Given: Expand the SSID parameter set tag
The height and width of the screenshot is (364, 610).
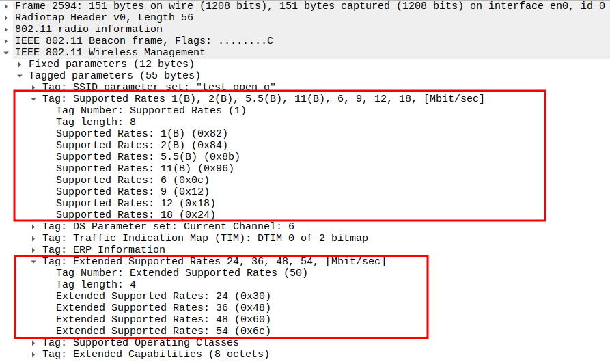Looking at the screenshot, I should click(x=34, y=87).
